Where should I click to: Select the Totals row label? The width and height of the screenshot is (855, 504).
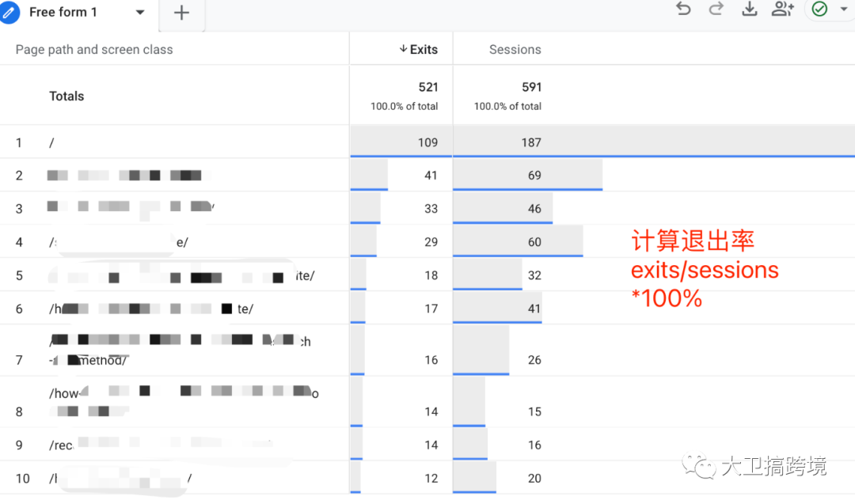click(x=66, y=96)
